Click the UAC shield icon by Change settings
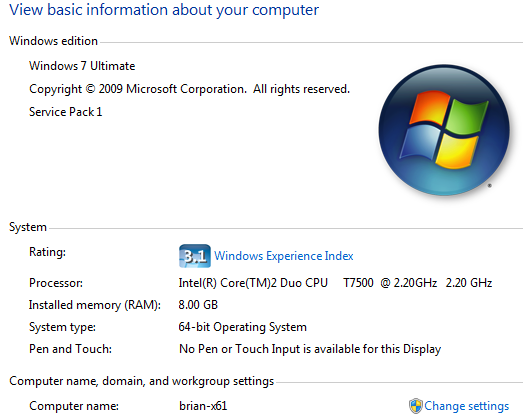The width and height of the screenshot is (526, 418). [x=416, y=406]
